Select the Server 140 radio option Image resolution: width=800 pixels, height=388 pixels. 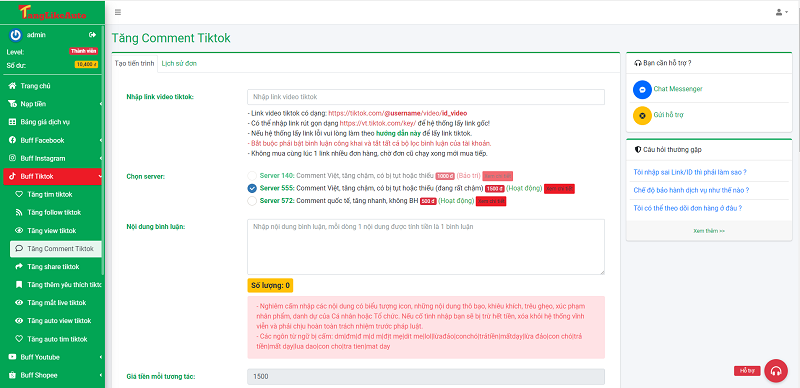click(252, 176)
